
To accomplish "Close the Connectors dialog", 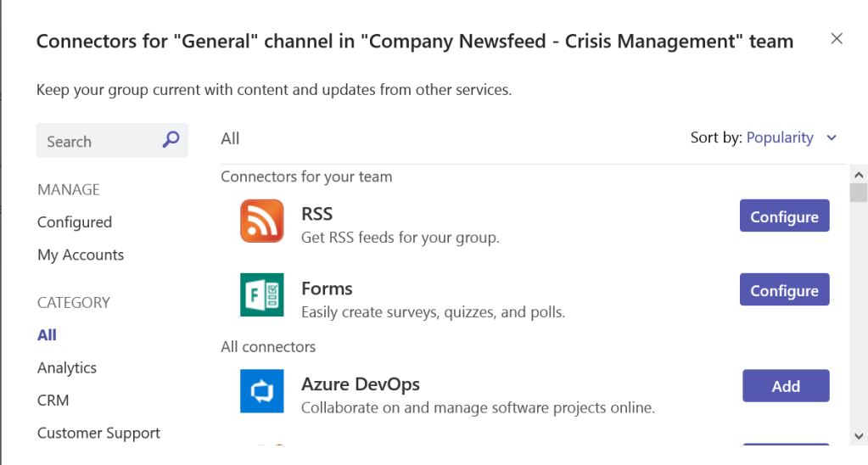I will tap(837, 38).
